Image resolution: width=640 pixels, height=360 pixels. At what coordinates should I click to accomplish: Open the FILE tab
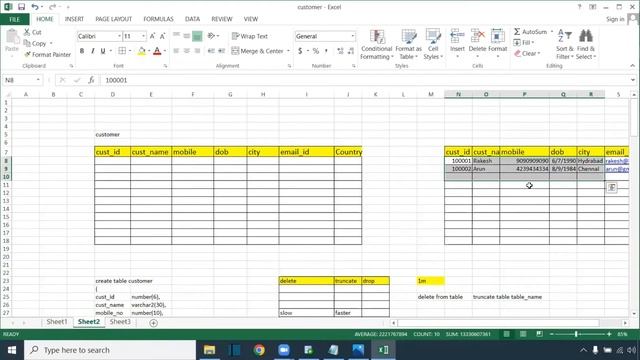pos(14,19)
